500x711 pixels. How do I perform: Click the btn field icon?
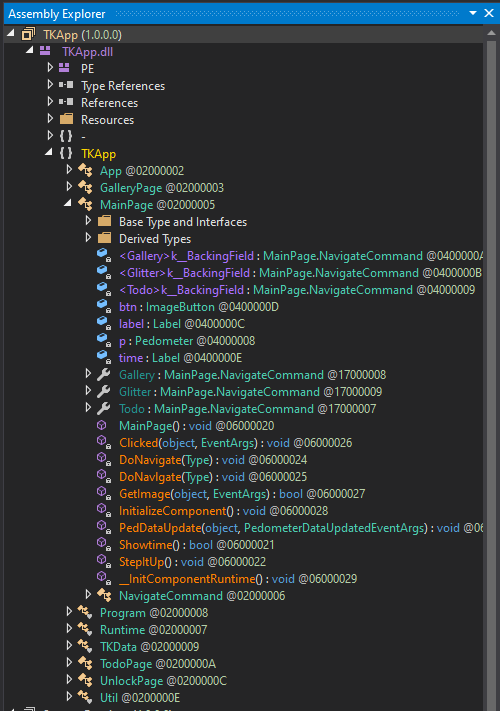tap(104, 307)
